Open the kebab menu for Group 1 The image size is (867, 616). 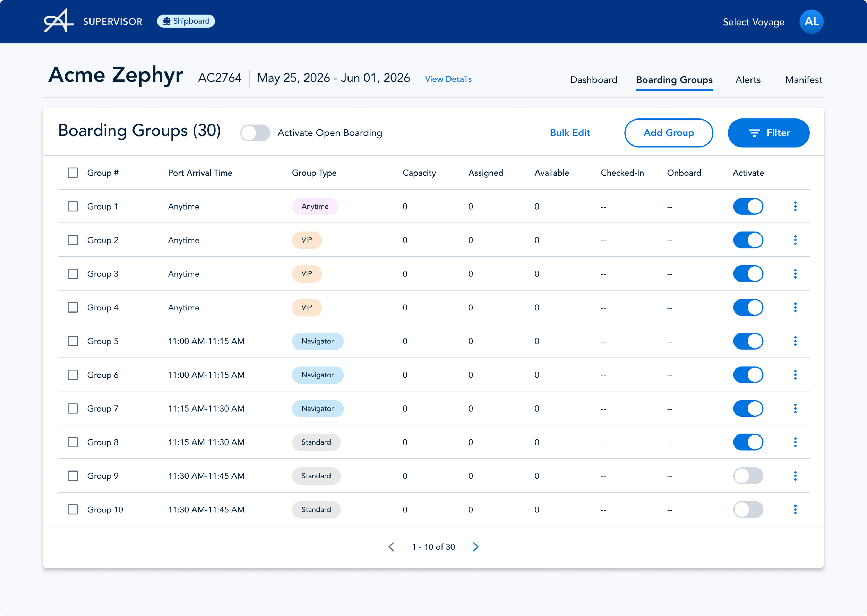point(795,206)
